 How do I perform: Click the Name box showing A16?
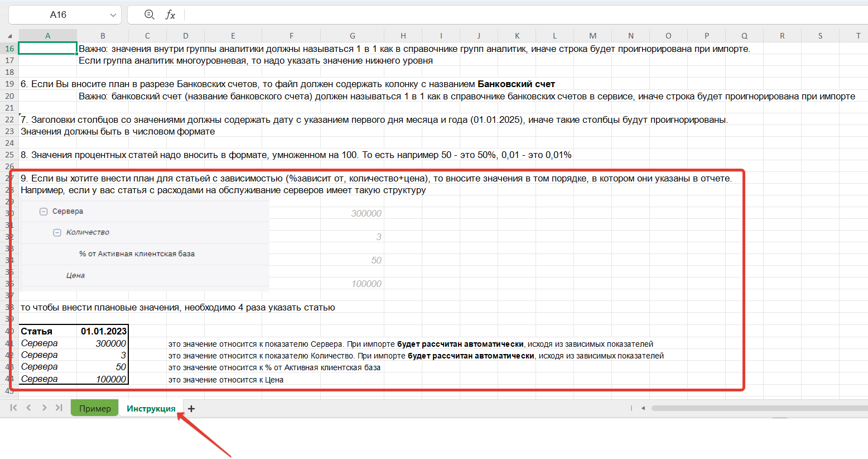[58, 15]
